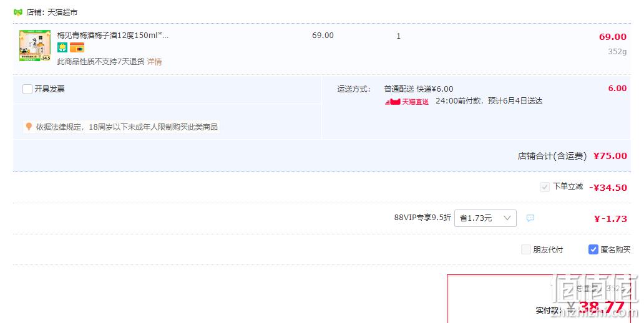Tick the 开具发票 invoice checkbox
Screen dimensions: 644x323
(27, 89)
